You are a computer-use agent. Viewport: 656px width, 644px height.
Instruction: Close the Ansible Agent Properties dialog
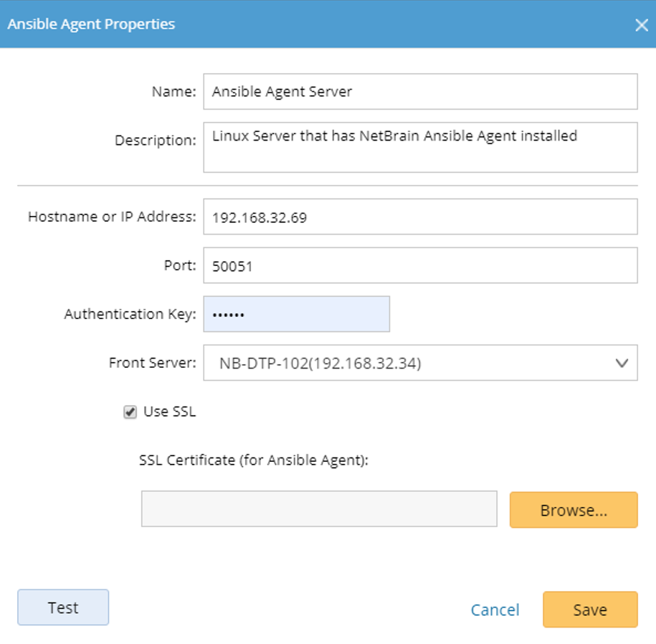[x=642, y=24]
